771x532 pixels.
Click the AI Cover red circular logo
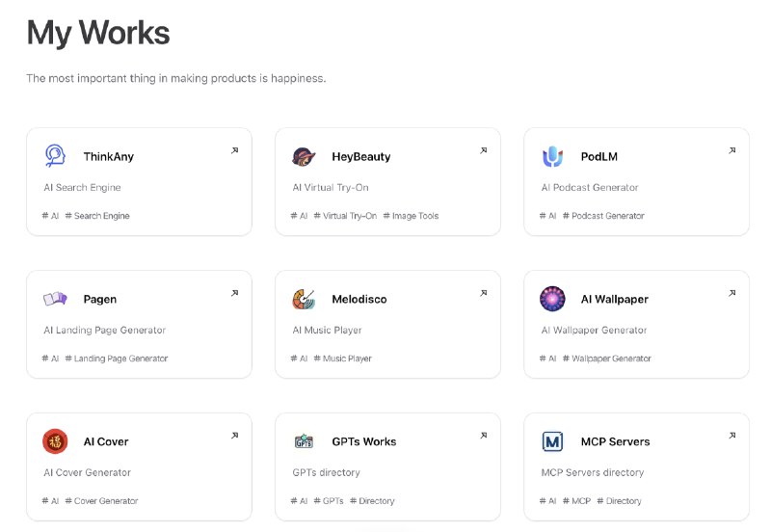(x=55, y=441)
